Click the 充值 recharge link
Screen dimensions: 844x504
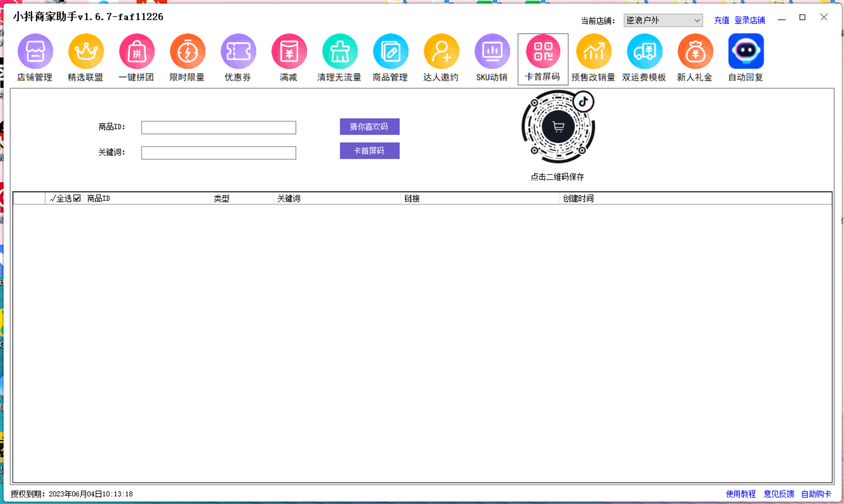pyautogui.click(x=721, y=20)
